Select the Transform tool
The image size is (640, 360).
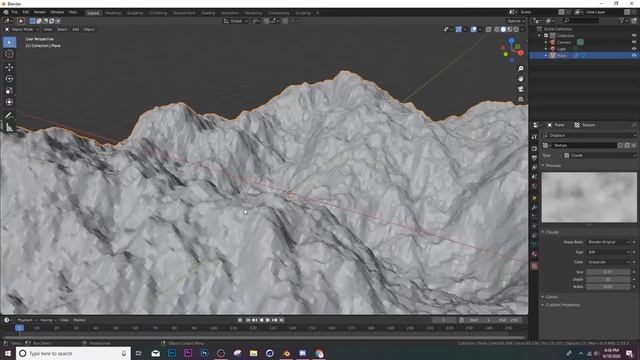point(9,102)
